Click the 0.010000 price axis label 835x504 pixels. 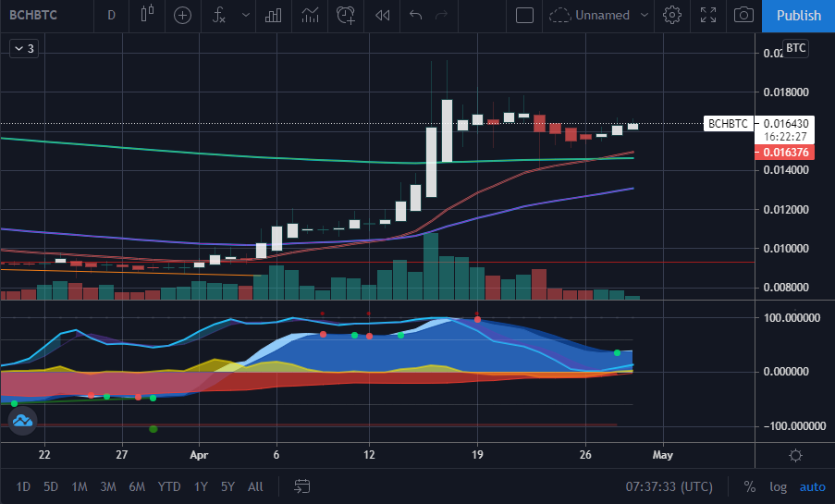pyautogui.click(x=785, y=248)
